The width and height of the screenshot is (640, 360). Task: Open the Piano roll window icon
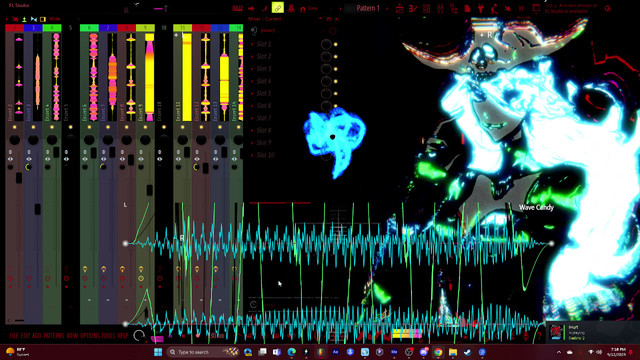coord(413,9)
